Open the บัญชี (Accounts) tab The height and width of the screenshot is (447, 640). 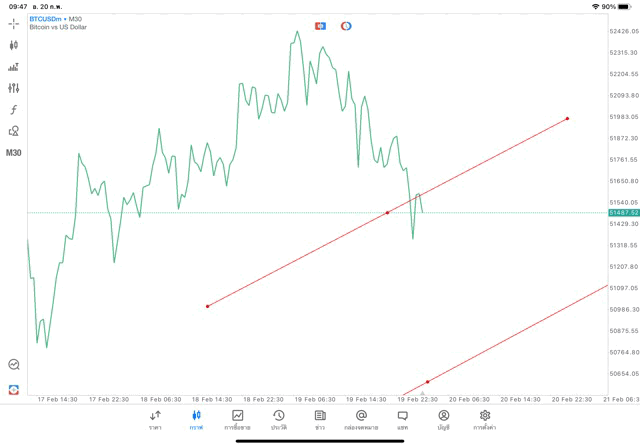click(x=443, y=420)
